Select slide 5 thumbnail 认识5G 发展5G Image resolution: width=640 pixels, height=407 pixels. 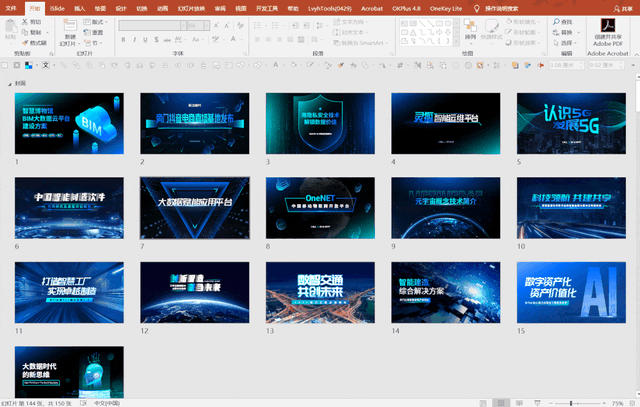[571, 123]
